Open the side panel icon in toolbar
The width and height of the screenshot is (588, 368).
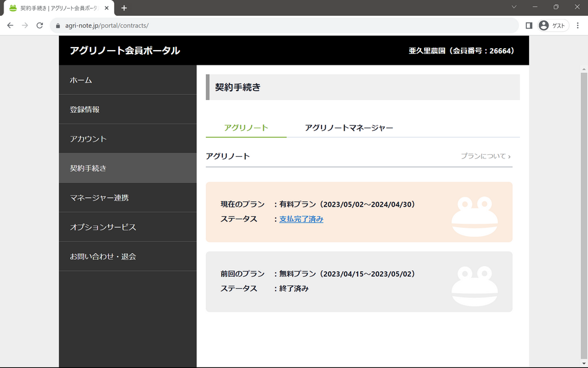[x=529, y=25]
